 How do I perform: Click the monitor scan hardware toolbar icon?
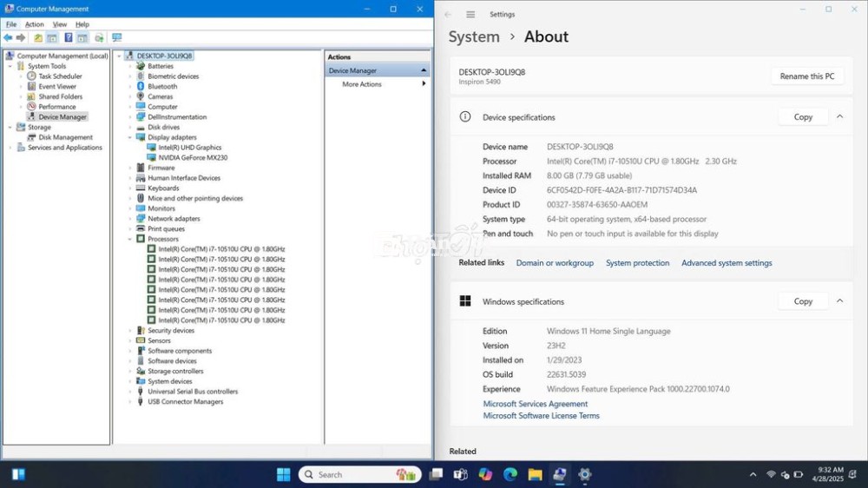coord(117,37)
